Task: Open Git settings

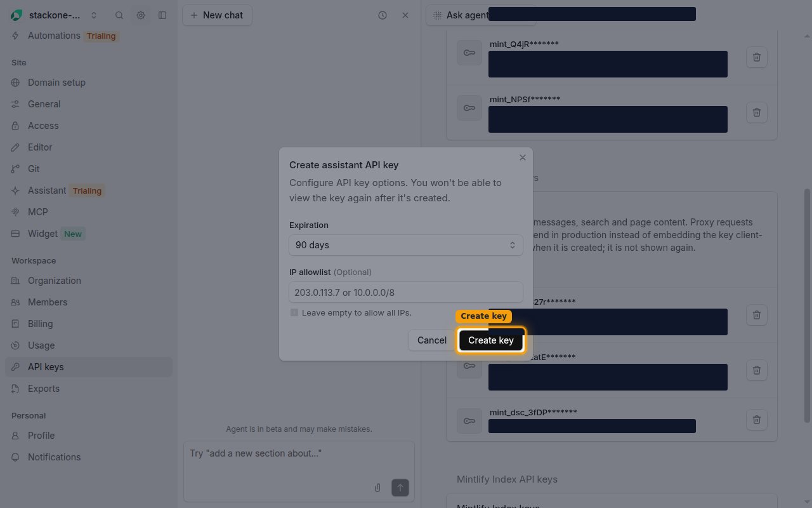Action: click(89, 169)
